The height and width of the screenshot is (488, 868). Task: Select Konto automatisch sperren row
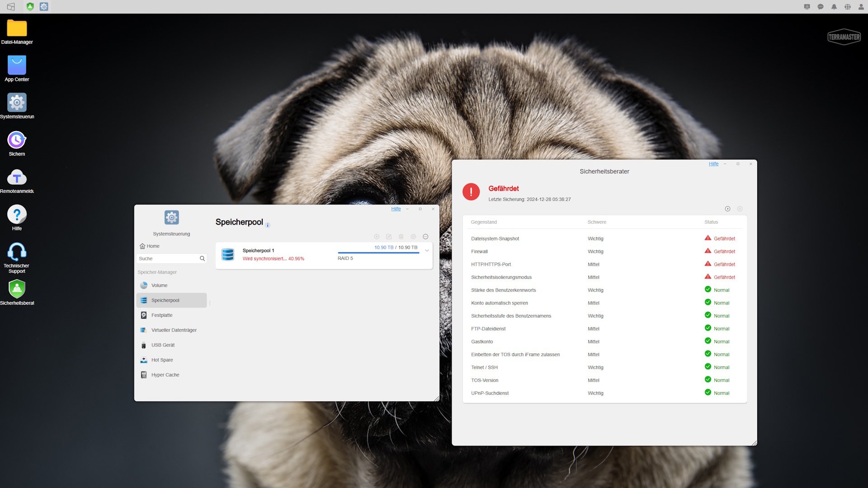[604, 303]
